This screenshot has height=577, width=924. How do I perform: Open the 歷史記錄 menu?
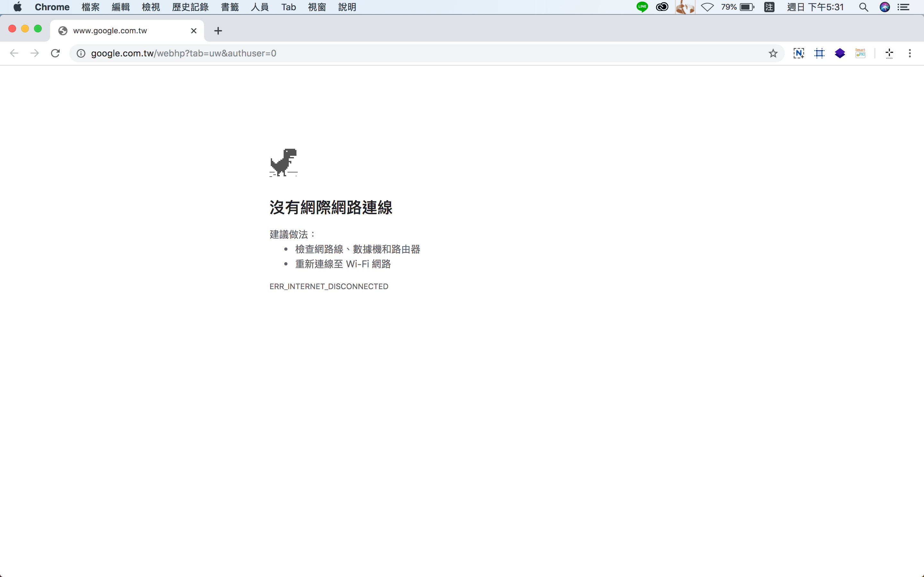190,7
